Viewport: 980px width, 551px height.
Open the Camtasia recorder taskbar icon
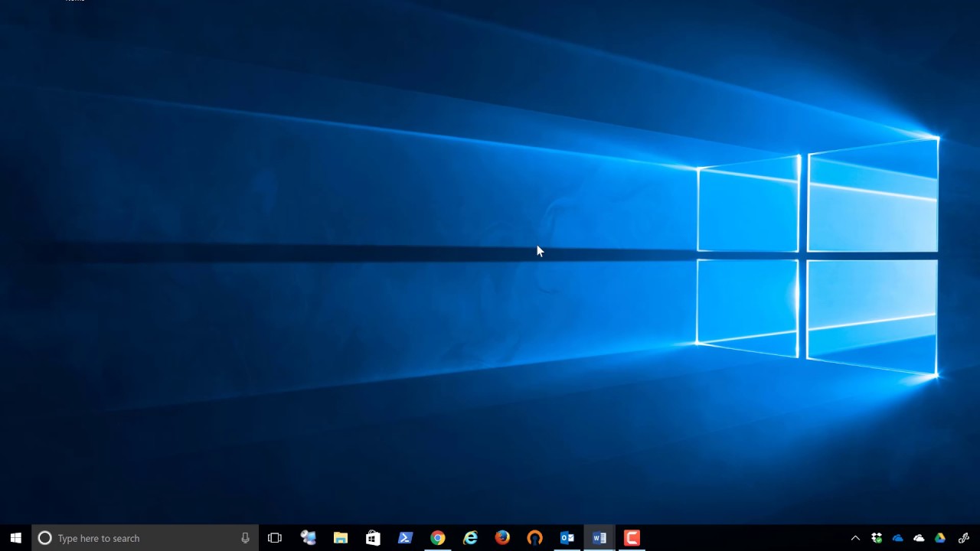(x=632, y=538)
